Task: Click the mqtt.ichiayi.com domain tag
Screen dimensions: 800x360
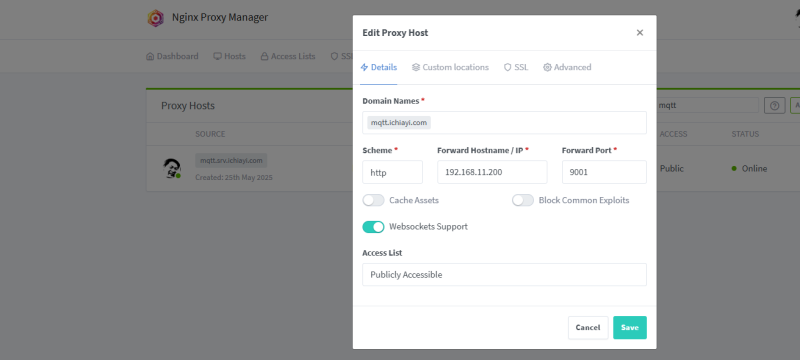Action: click(x=399, y=122)
